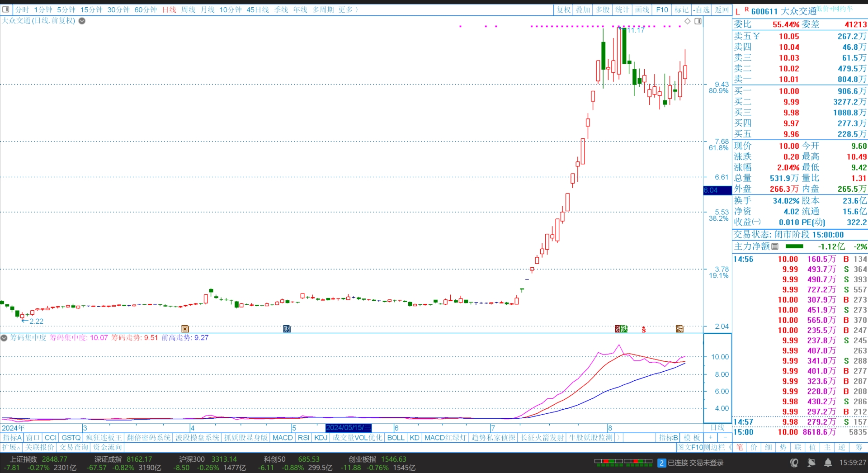
Task: Open the 更多 periods dropdown
Action: [348, 9]
